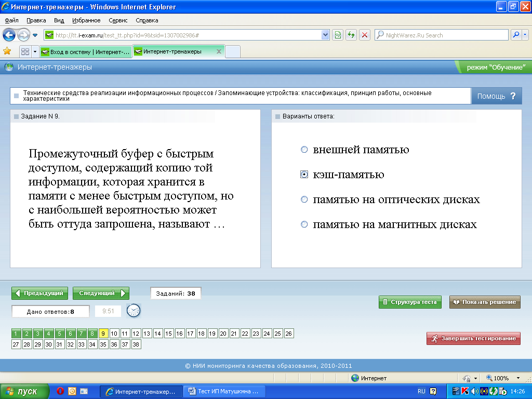Jump to question number 38

[x=136, y=344]
